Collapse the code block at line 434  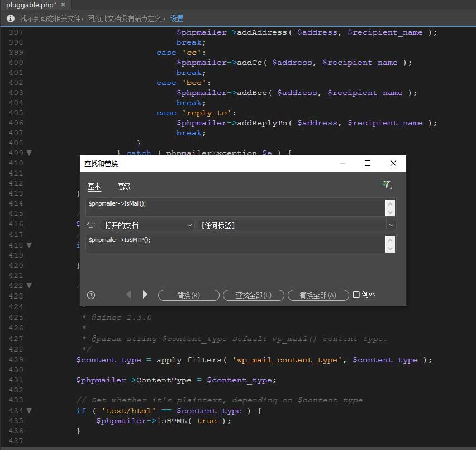30,410
